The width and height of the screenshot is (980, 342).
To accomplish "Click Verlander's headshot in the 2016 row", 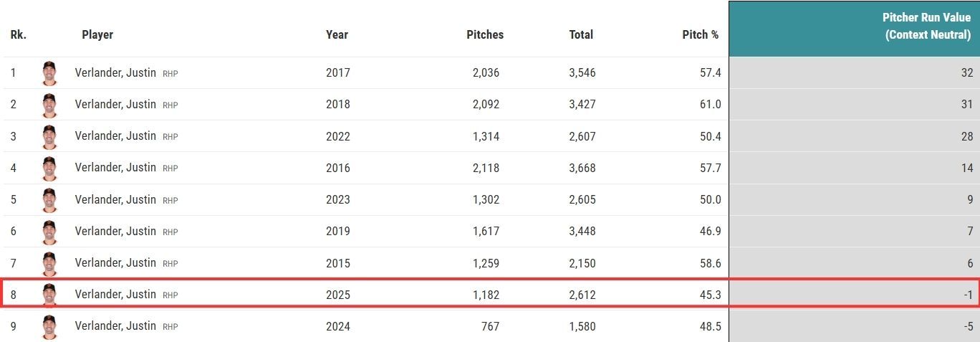I will pos(49,168).
